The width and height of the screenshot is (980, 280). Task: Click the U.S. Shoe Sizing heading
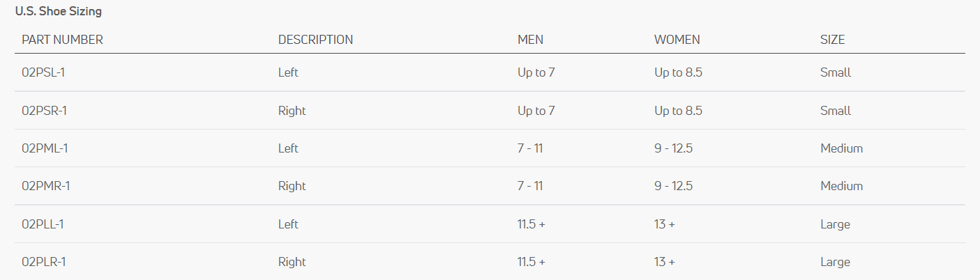[x=58, y=11]
